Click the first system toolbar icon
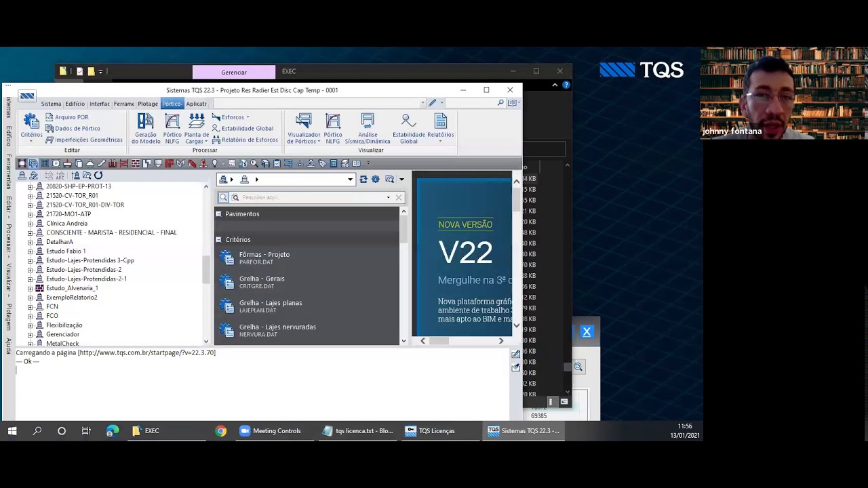868x488 pixels. click(22, 163)
